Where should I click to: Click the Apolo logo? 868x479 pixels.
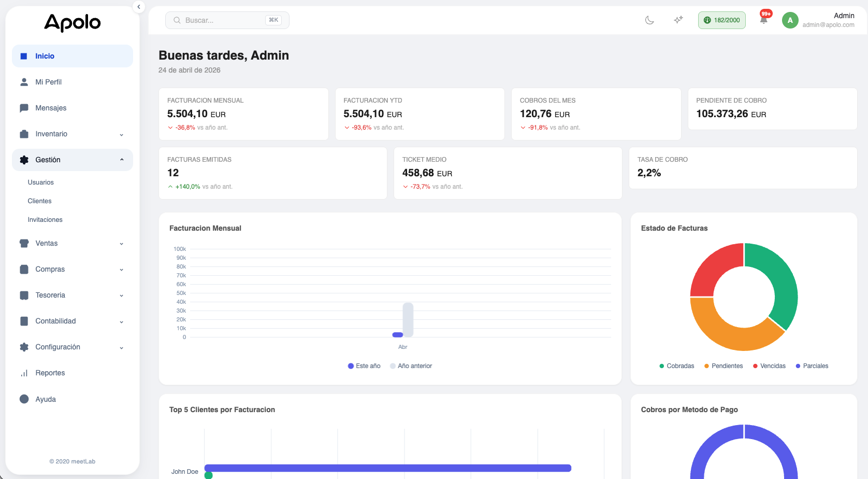point(73,22)
